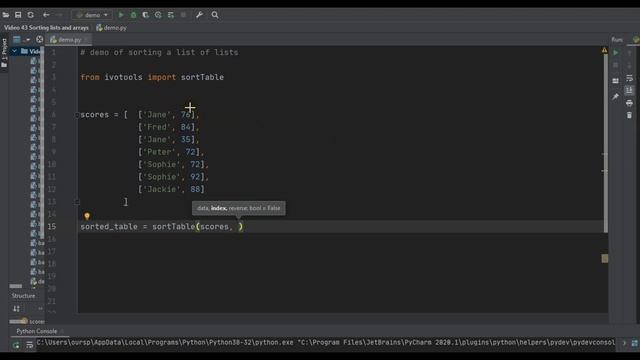Click the Concurrency diagram run icon

click(171, 15)
